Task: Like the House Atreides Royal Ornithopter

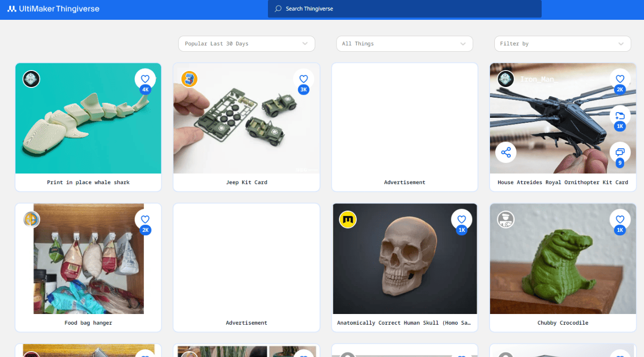Action: coord(620,79)
